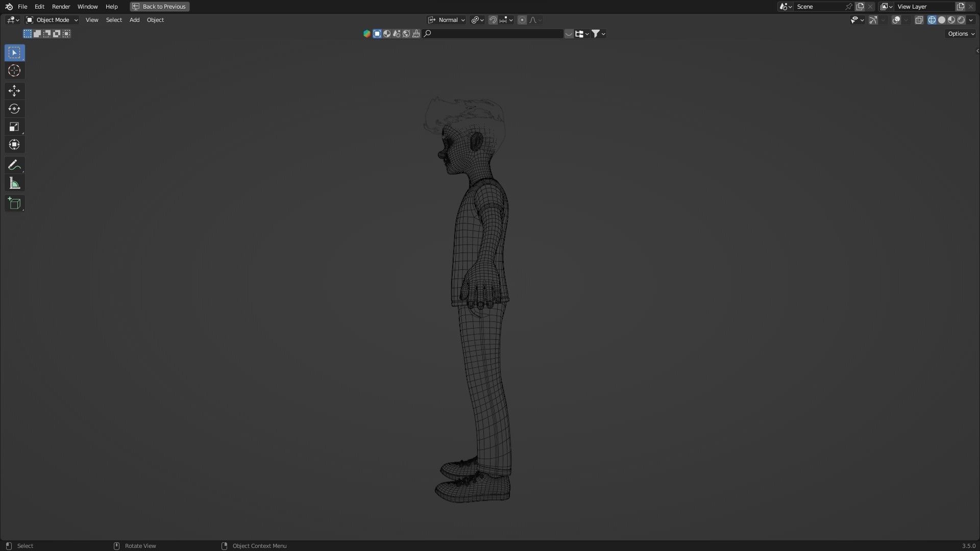The height and width of the screenshot is (551, 980).
Task: Open the Render menu
Action: pyautogui.click(x=61, y=7)
